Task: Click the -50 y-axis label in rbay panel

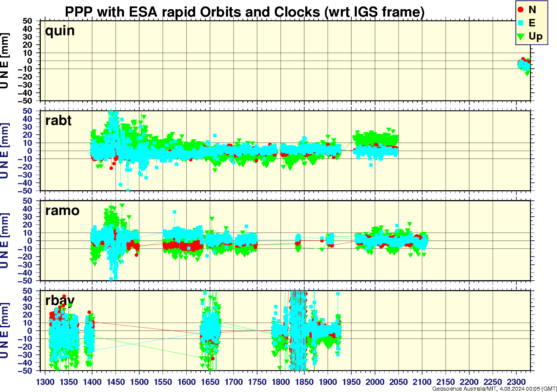Action: pyautogui.click(x=25, y=371)
